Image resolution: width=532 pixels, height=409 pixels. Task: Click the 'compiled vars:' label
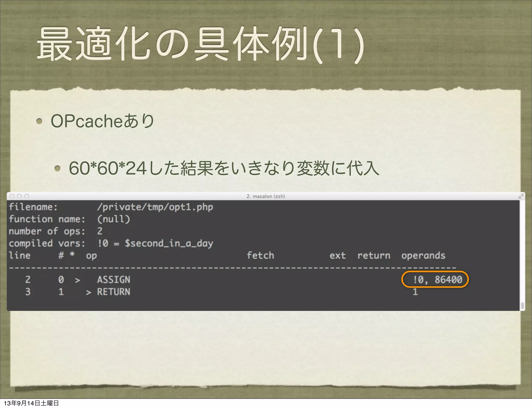pyautogui.click(x=47, y=243)
